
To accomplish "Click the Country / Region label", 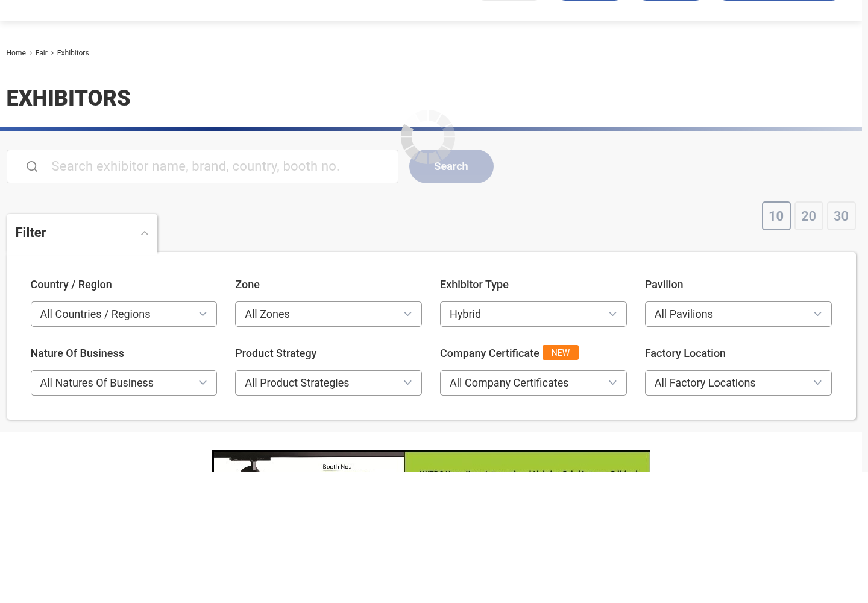I will pyautogui.click(x=71, y=285).
